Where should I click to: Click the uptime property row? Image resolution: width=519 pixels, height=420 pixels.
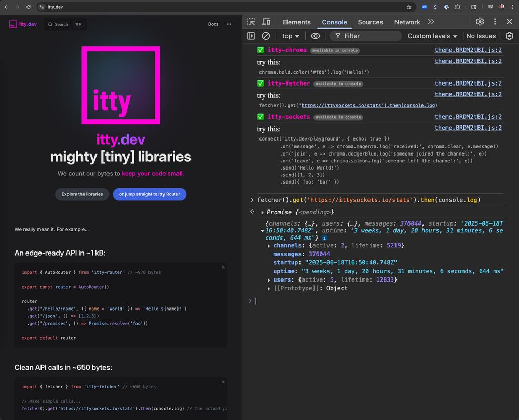pyautogui.click(x=388, y=271)
